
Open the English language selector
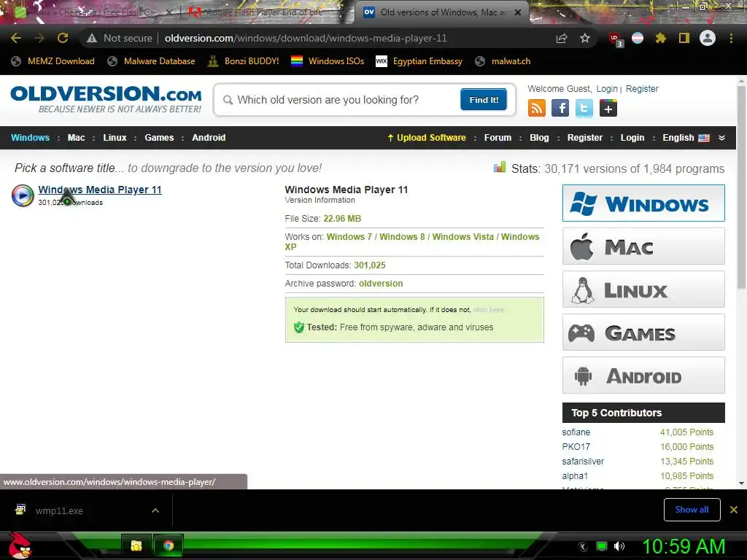point(686,138)
